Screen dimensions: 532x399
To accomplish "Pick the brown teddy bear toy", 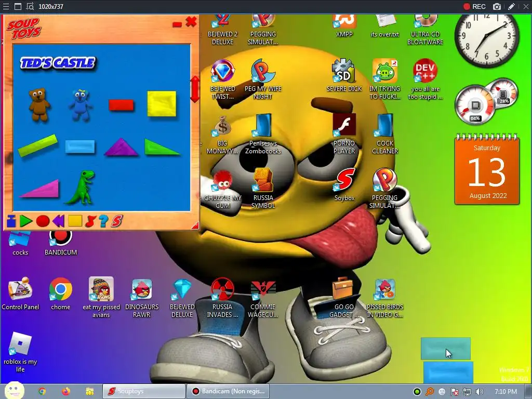I will click(39, 104).
